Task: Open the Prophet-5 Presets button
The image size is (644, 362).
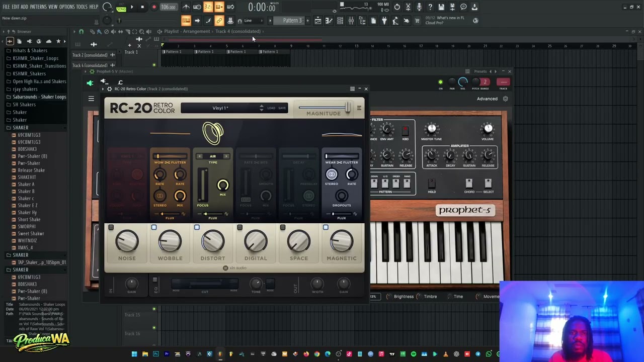Action: (x=480, y=71)
